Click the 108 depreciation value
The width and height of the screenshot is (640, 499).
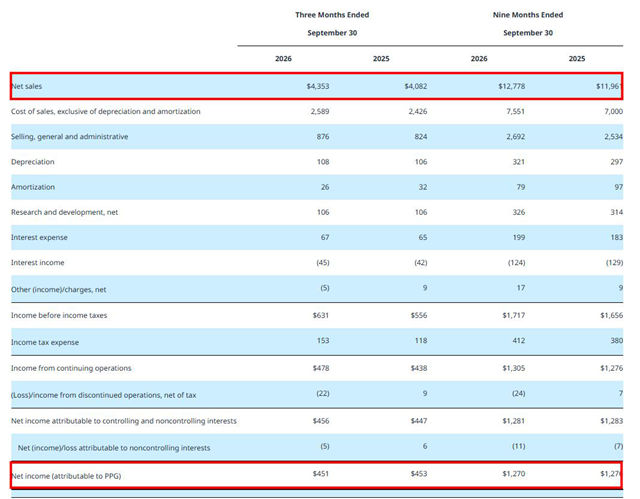[323, 162]
